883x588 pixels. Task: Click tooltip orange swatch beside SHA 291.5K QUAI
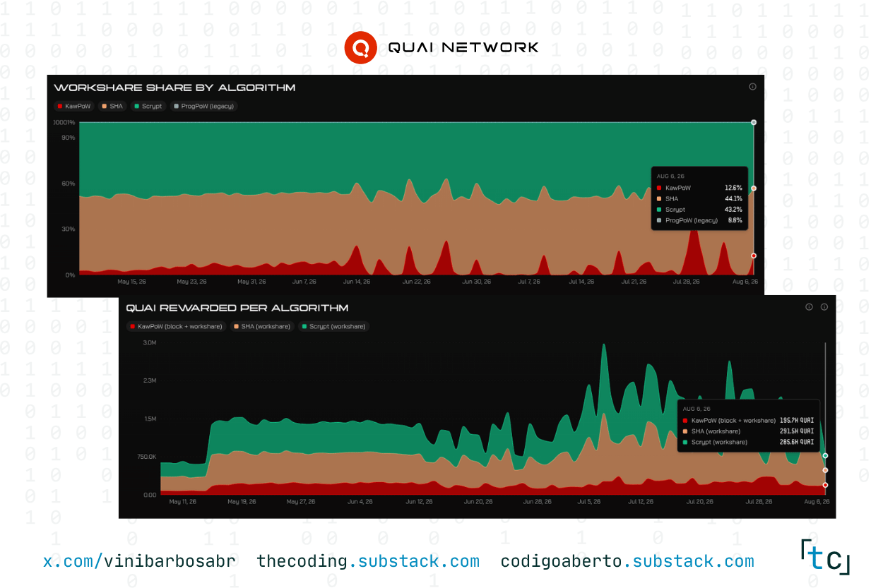tap(685, 431)
